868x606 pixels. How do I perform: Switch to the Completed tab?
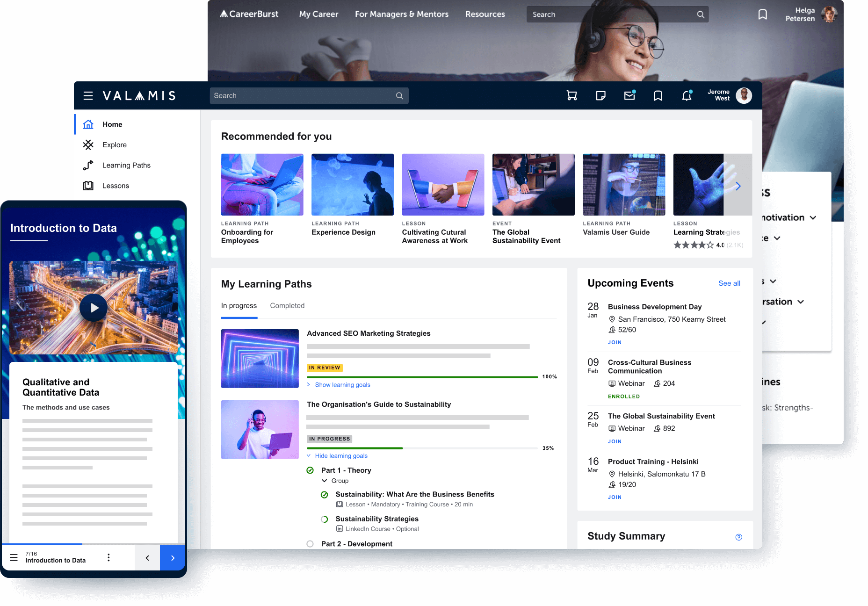point(287,306)
